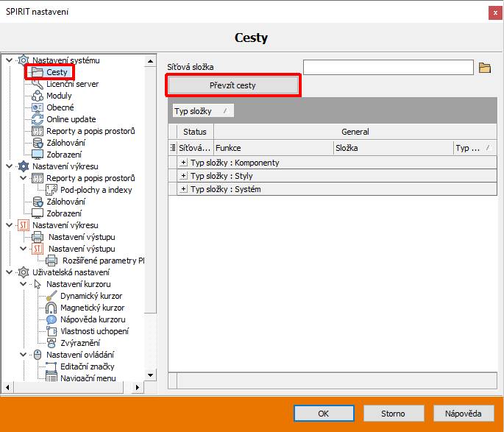The image size is (504, 432).
Task: Click the Online update arrows icon
Action: pos(38,119)
